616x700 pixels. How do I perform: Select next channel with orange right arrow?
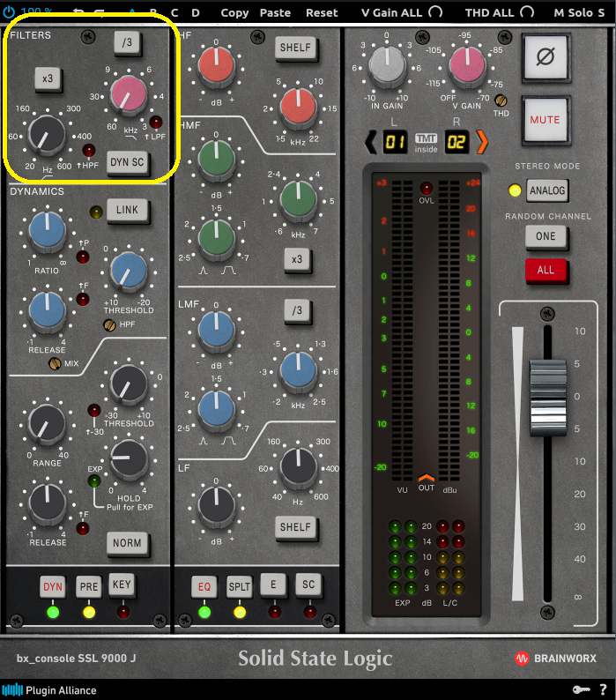482,143
